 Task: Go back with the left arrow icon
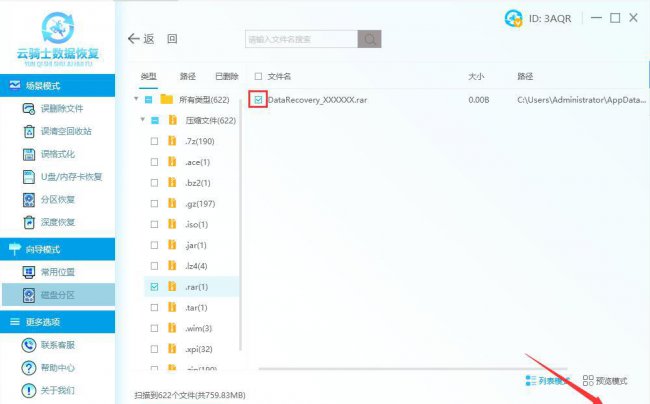point(133,39)
